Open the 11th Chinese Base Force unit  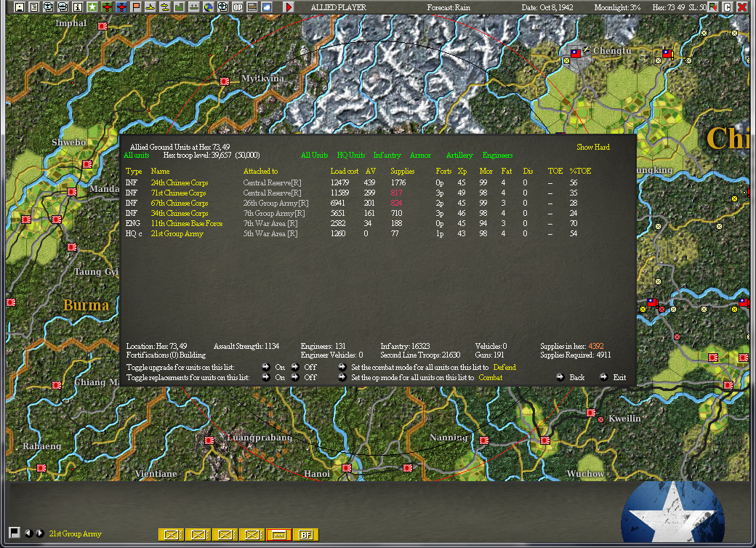[x=187, y=223]
